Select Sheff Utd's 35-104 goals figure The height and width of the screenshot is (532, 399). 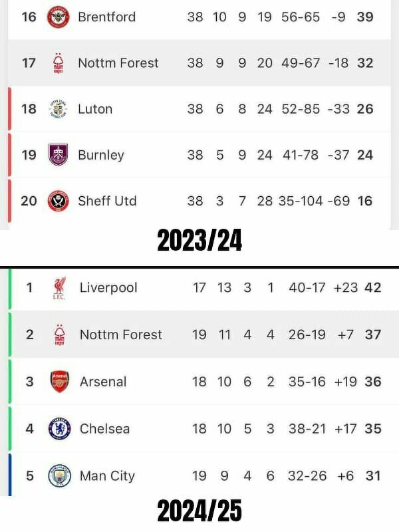coord(301,201)
